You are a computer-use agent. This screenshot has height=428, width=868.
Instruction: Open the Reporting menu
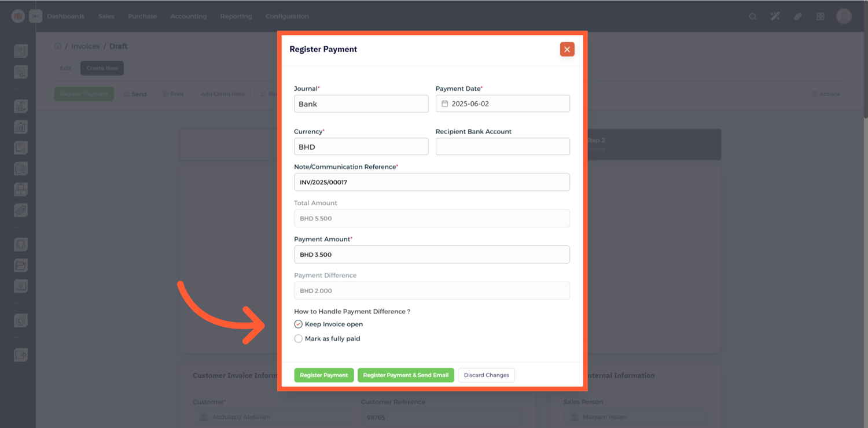236,16
